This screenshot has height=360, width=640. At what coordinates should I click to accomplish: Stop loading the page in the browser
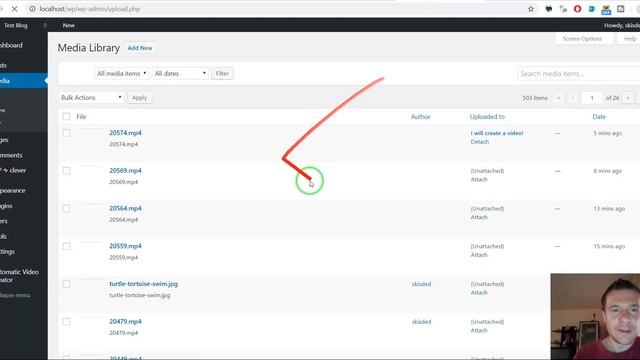[x=14, y=9]
